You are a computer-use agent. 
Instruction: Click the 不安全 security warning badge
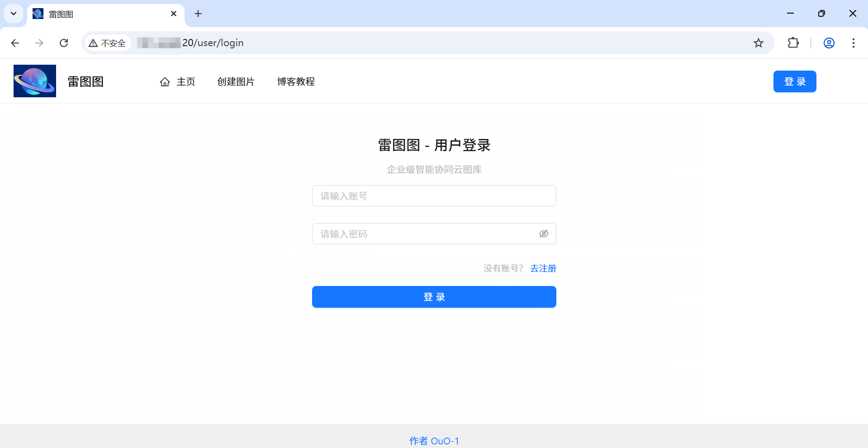point(108,43)
